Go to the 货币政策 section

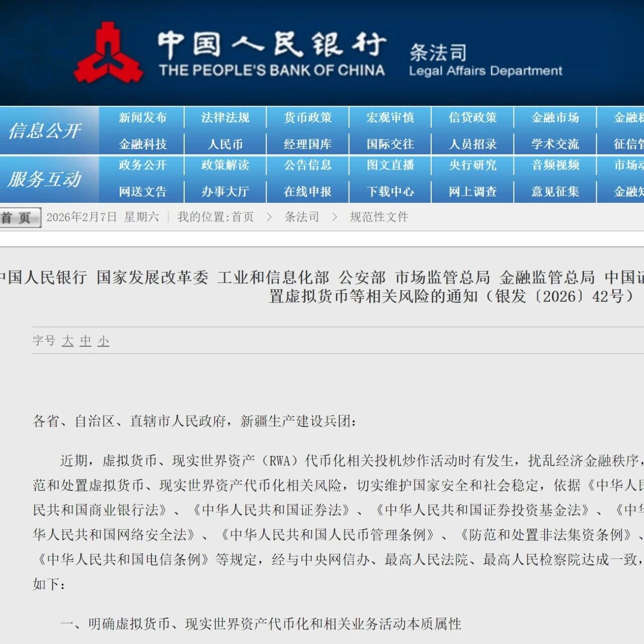coord(307,118)
